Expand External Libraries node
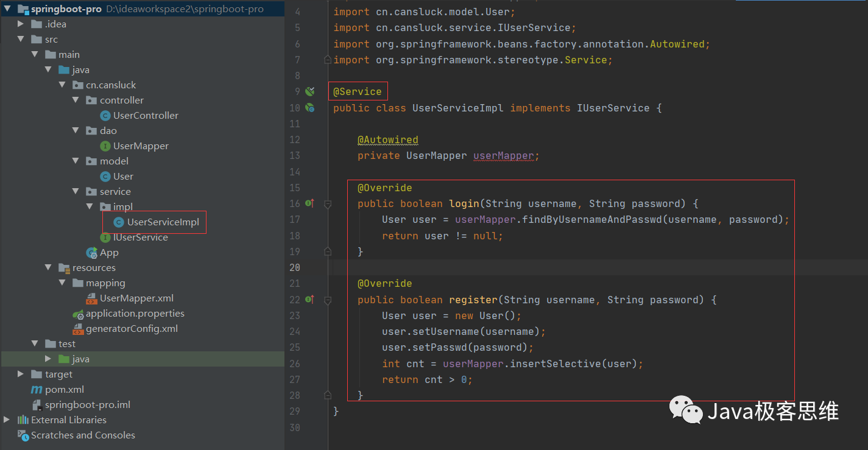Viewport: 868px width, 450px height. [7, 420]
